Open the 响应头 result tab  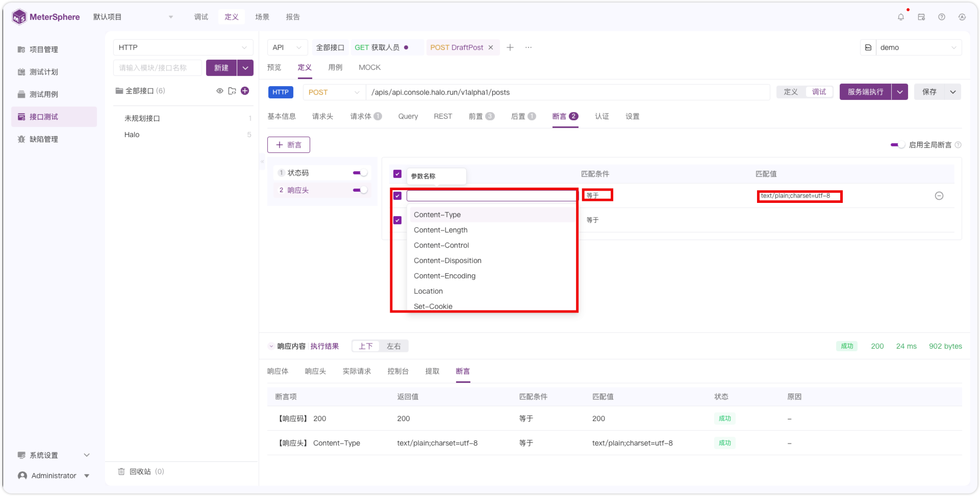pyautogui.click(x=315, y=371)
